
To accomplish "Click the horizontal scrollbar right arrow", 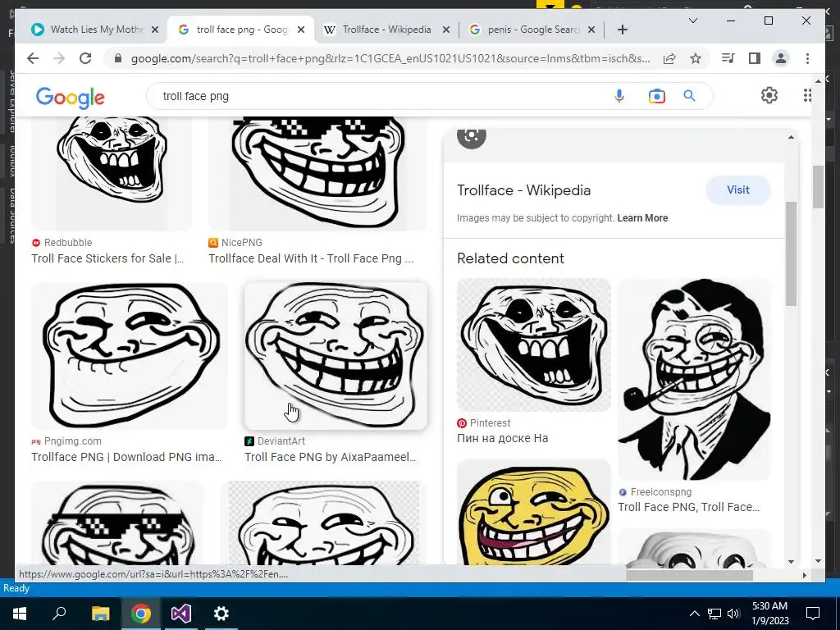I will click(804, 575).
